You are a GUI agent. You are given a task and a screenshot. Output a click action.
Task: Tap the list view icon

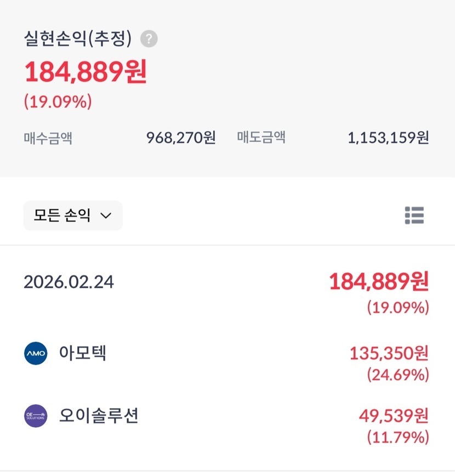[x=414, y=216]
